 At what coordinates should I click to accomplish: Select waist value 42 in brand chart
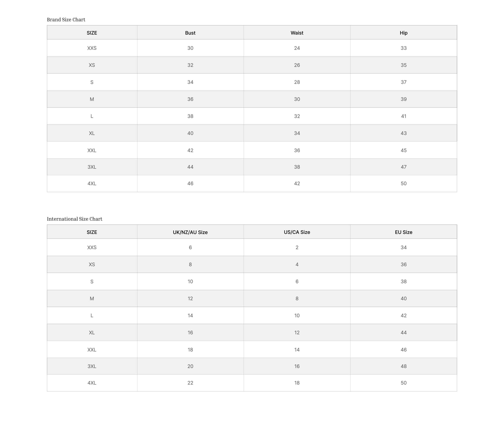click(x=297, y=183)
